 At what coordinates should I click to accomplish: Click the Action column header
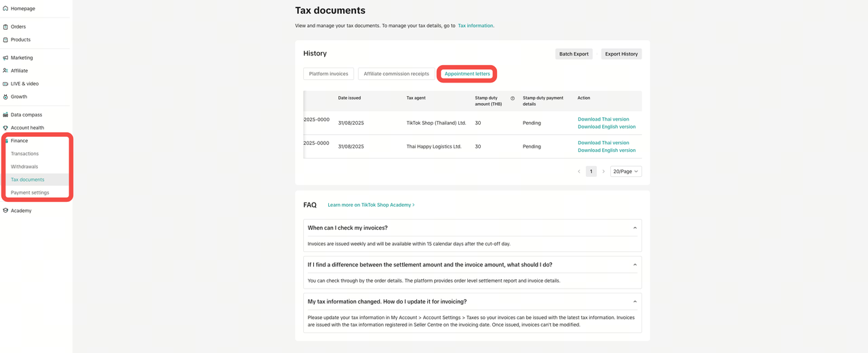coord(584,98)
